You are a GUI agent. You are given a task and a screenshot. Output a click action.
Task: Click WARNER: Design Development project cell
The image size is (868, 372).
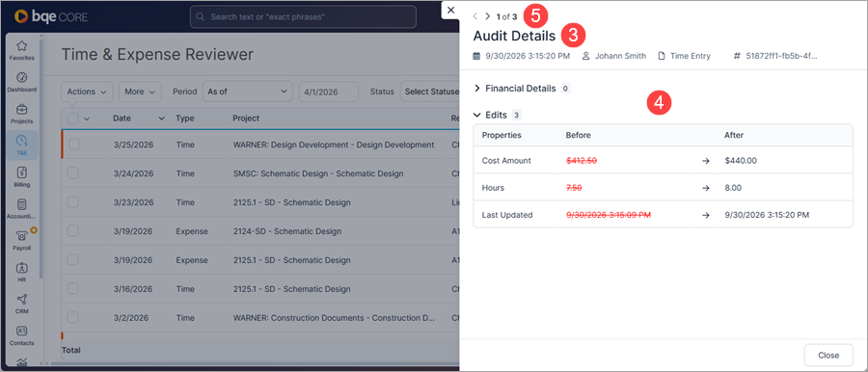(x=334, y=145)
